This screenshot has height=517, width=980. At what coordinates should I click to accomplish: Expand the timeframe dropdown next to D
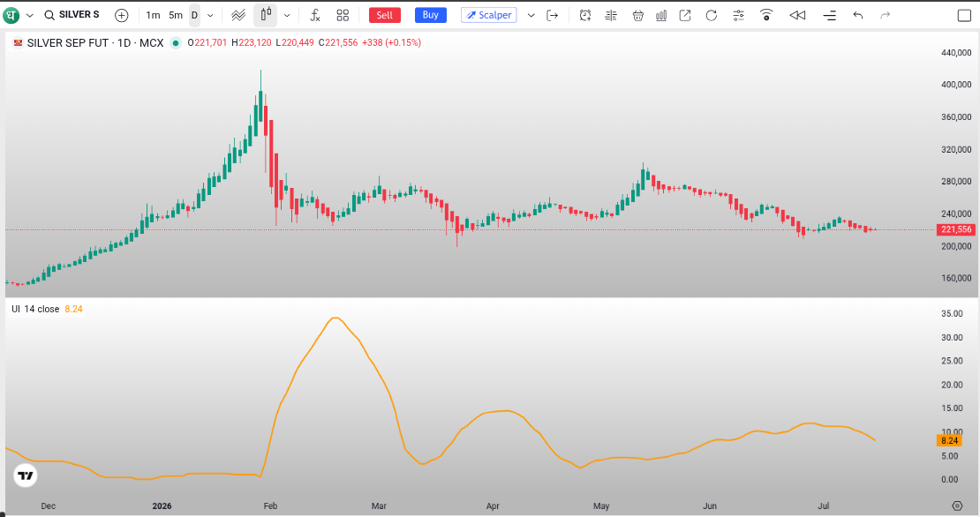pyautogui.click(x=210, y=15)
